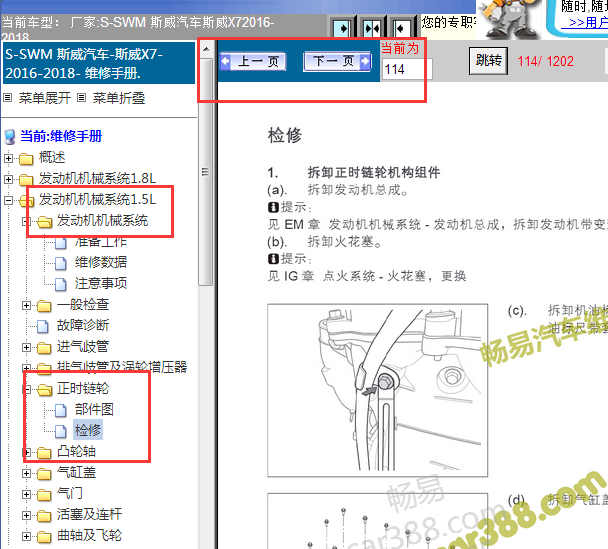Click the folder icon beside 一般检查
Image resolution: width=608 pixels, height=549 pixels.
[44, 306]
